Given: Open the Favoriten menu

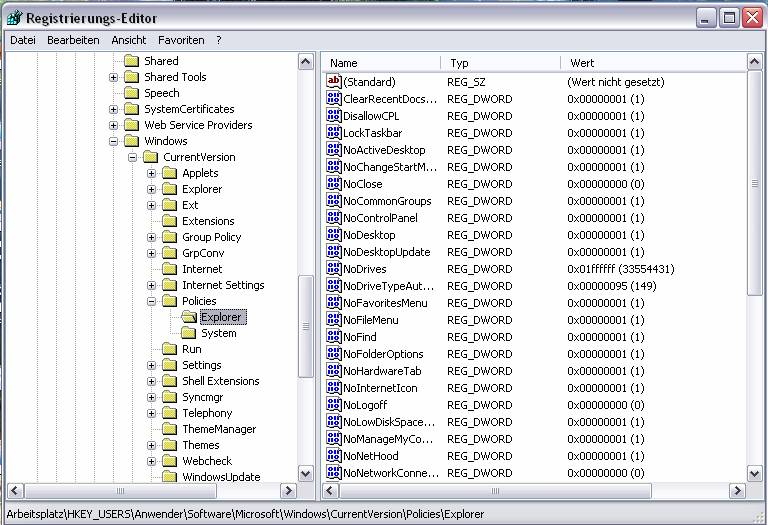Looking at the screenshot, I should tap(181, 40).
